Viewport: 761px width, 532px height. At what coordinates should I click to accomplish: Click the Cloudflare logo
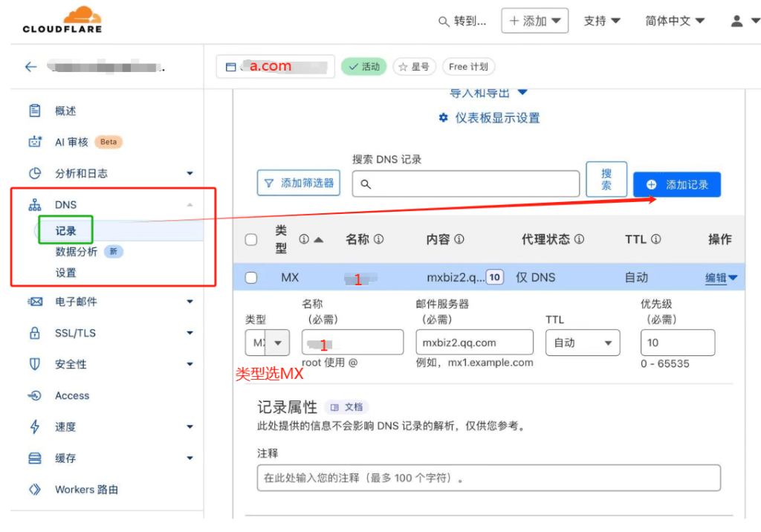(x=62, y=20)
